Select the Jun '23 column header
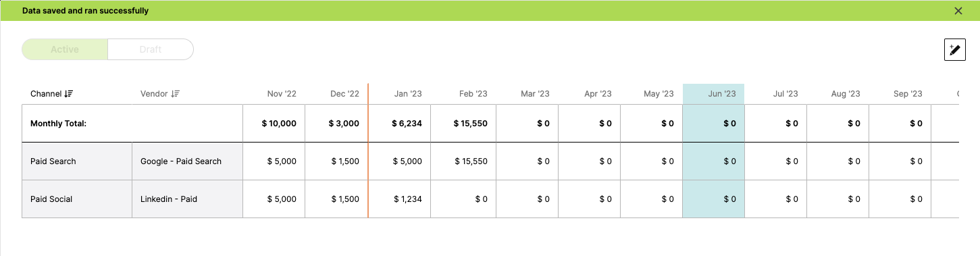The image size is (980, 256). click(714, 94)
